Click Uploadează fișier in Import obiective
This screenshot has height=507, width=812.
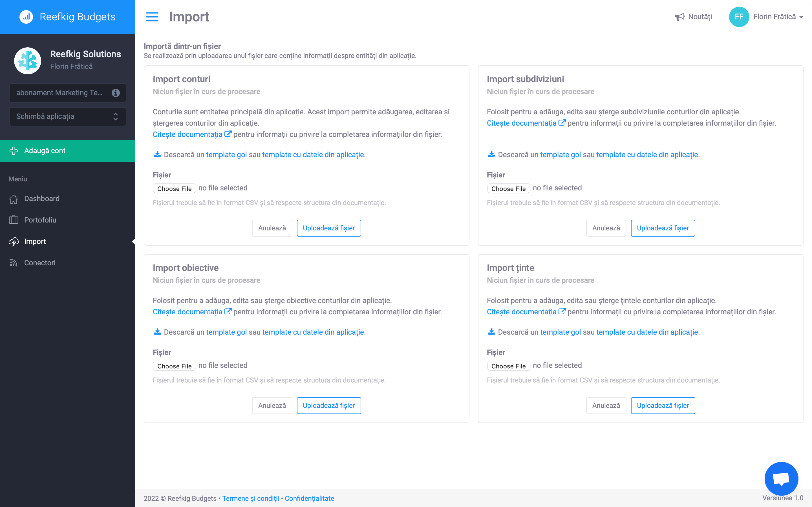pyautogui.click(x=328, y=405)
